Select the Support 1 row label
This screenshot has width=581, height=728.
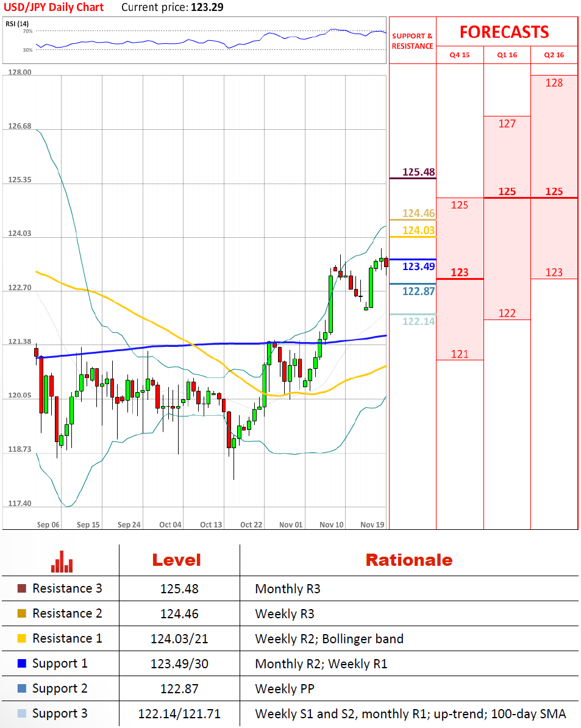point(60,664)
